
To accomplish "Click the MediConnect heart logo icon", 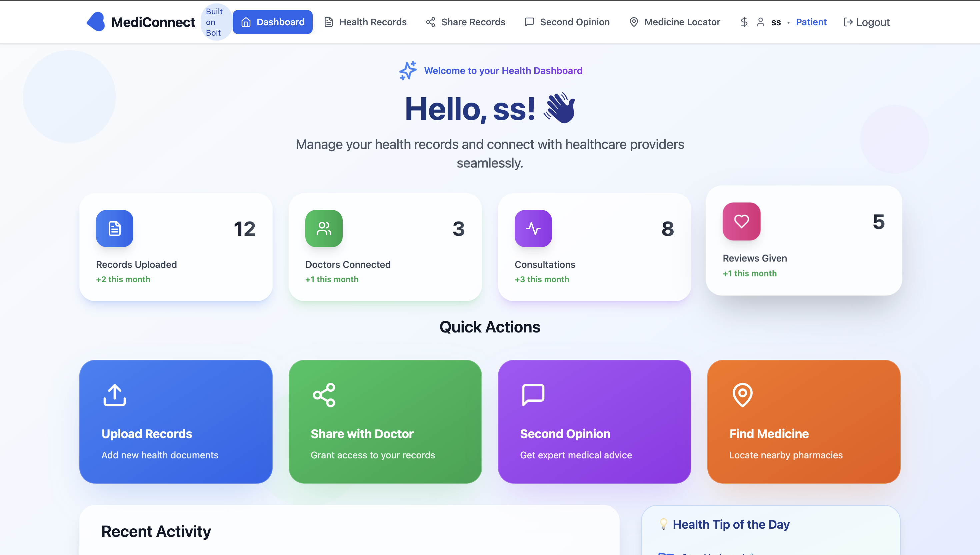I will (96, 22).
